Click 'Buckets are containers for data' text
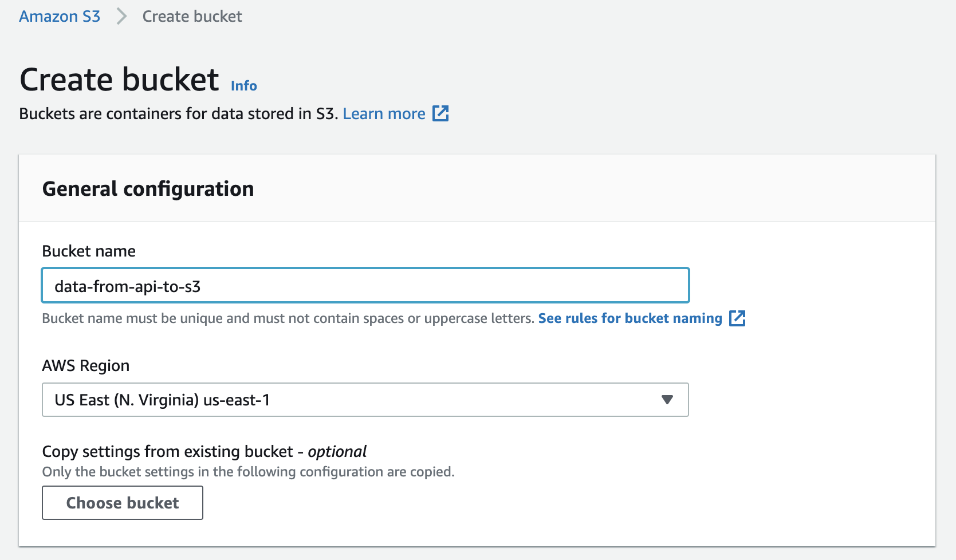 [x=178, y=114]
